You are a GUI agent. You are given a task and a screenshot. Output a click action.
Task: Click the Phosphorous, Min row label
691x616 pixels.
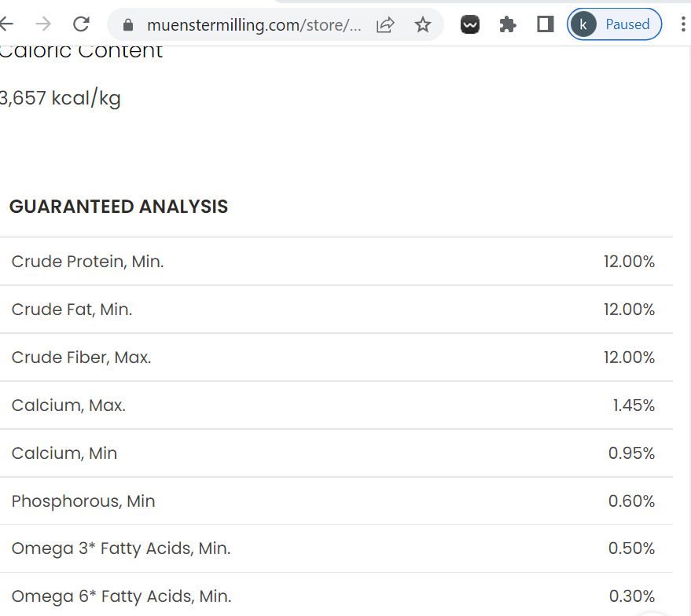(83, 501)
